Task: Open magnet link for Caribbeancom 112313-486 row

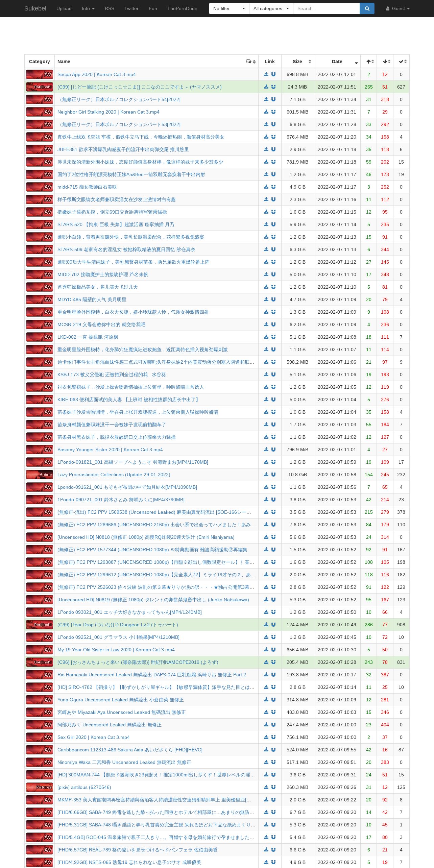Action: (273, 750)
